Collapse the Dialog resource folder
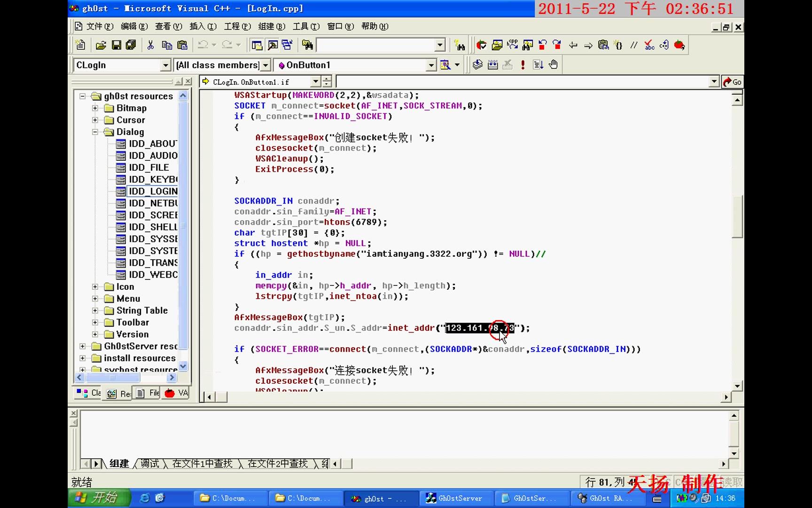 tap(95, 132)
